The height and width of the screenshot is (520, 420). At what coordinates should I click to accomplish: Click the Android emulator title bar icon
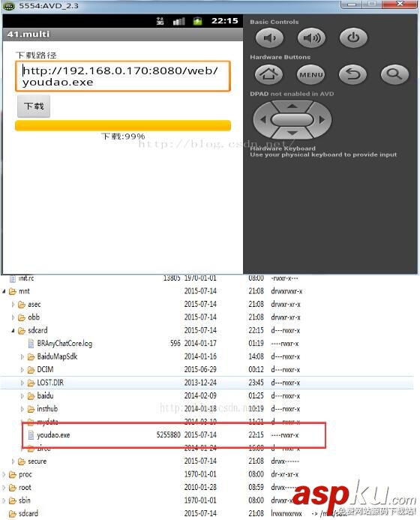point(8,6)
